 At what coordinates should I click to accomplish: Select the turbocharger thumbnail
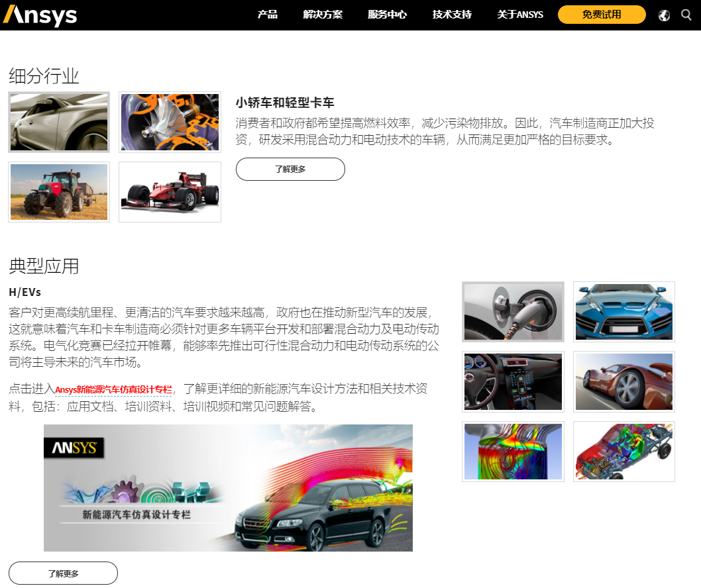coord(170,121)
